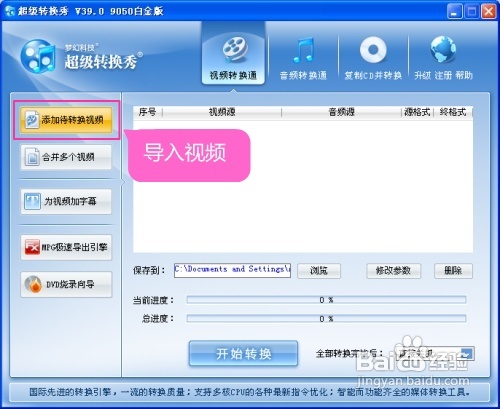Launch DVD烧录向导

click(x=66, y=284)
